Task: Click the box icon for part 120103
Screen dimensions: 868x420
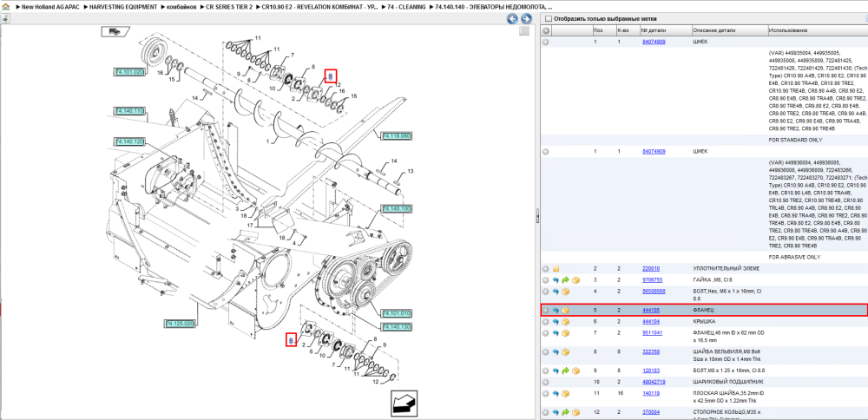Action: 575,371
